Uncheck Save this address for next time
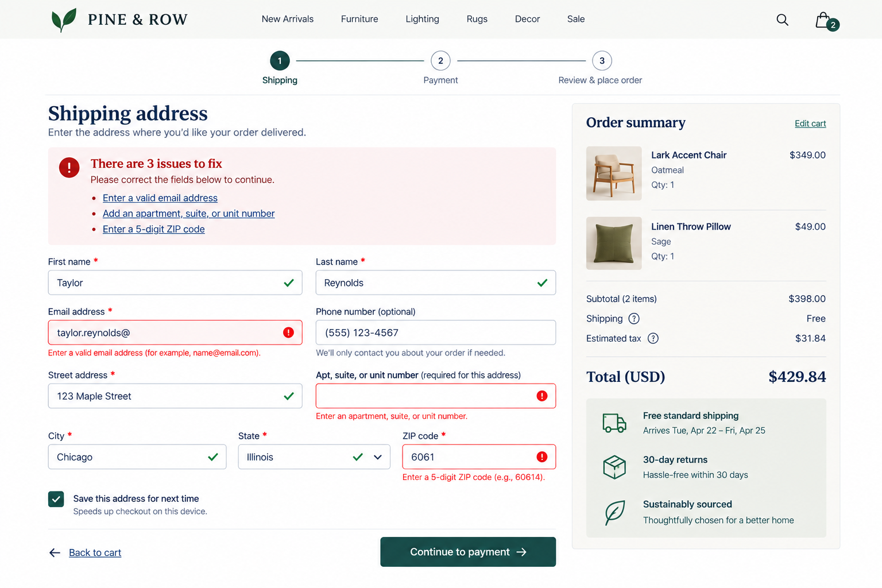Viewport: 882px width, 588px height. click(56, 499)
